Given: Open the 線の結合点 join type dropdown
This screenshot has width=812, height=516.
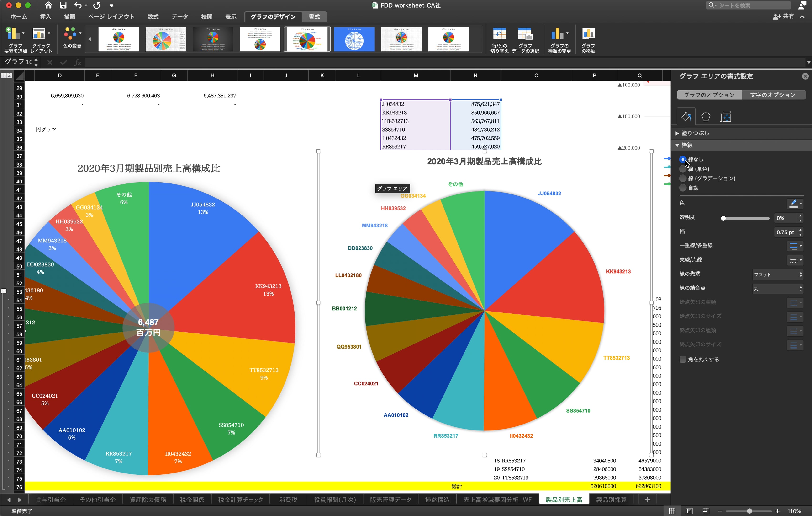Looking at the screenshot, I should [x=777, y=289].
